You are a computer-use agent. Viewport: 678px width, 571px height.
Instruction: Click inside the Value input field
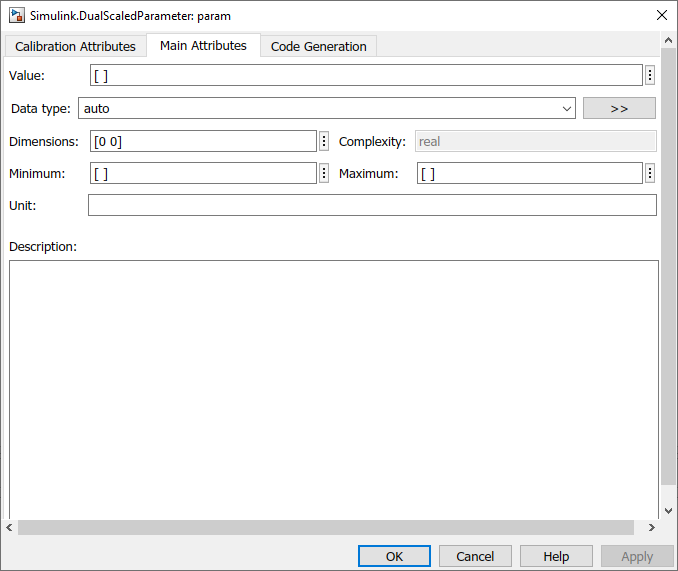pyautogui.click(x=365, y=75)
